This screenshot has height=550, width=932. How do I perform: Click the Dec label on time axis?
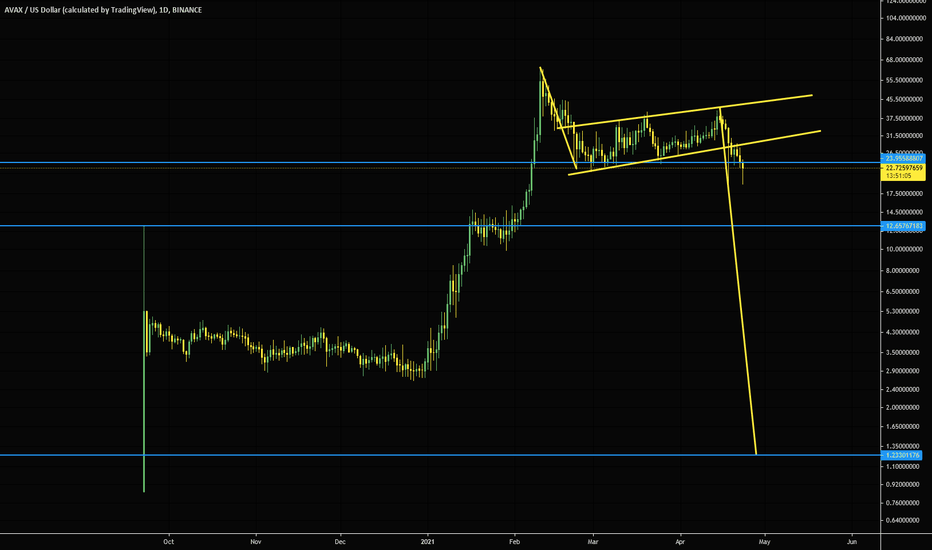340,542
